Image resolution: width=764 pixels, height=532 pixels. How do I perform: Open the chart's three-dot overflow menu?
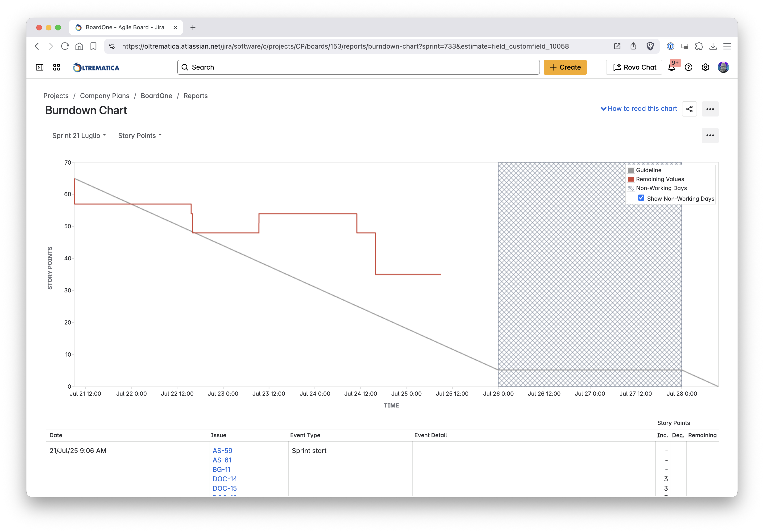[x=710, y=135]
